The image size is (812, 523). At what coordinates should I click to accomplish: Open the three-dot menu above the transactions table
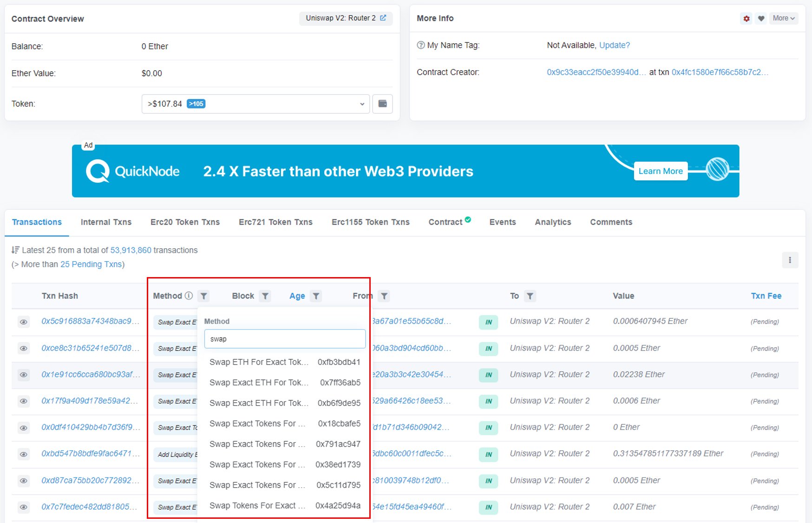coord(790,260)
